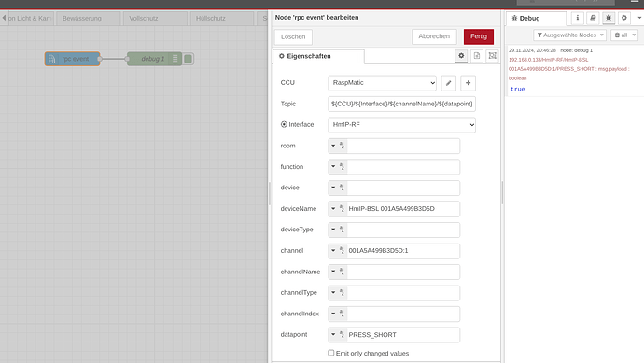Open the debug bug sidebar icon
The width and height of the screenshot is (644, 363).
pos(609,18)
